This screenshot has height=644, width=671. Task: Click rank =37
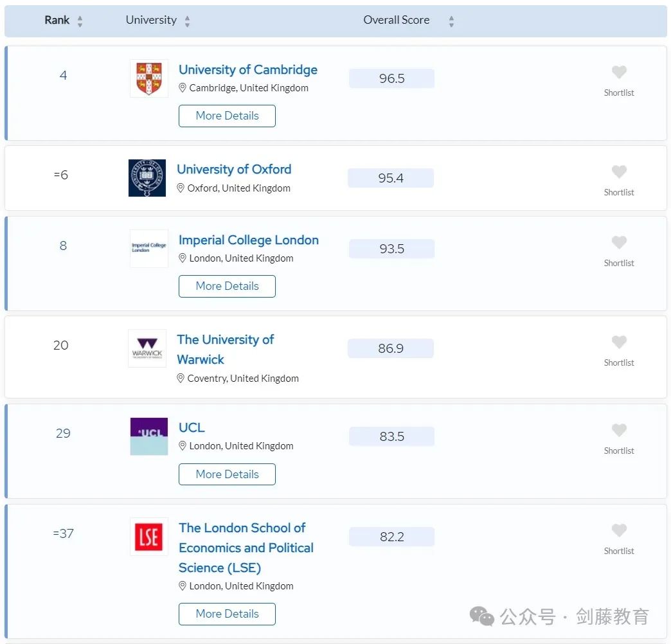click(64, 533)
